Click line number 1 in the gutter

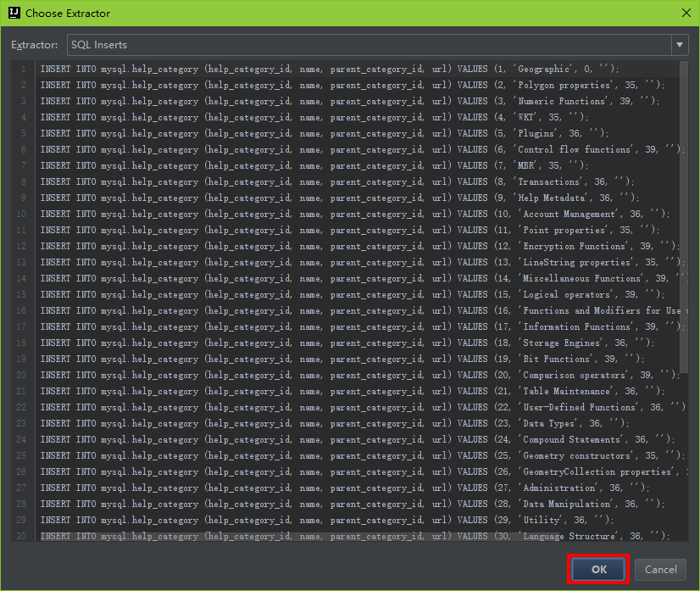coord(24,69)
